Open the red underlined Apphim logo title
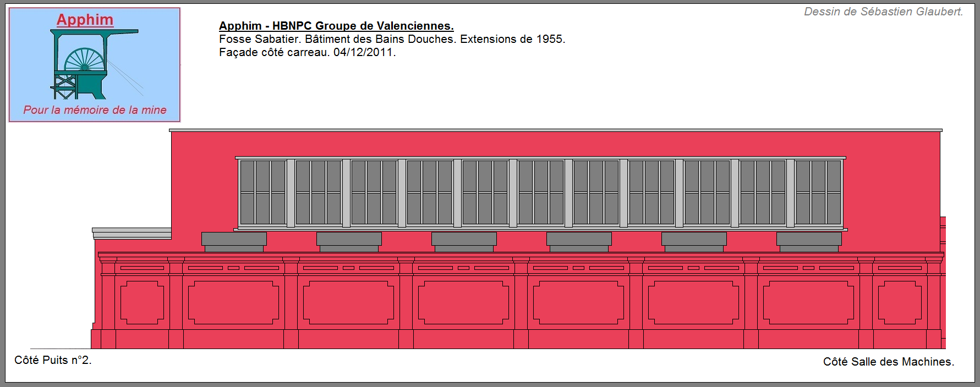This screenshot has height=387, width=980. tap(85, 20)
